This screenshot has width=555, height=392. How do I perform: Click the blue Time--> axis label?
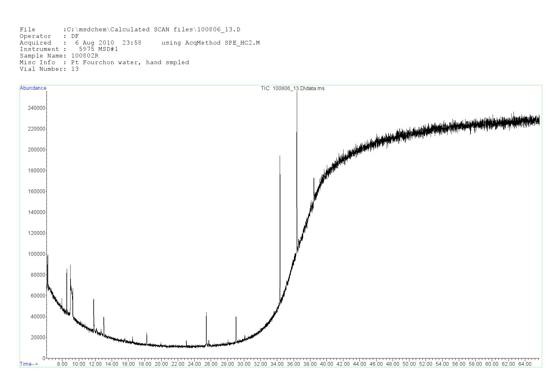point(29,364)
